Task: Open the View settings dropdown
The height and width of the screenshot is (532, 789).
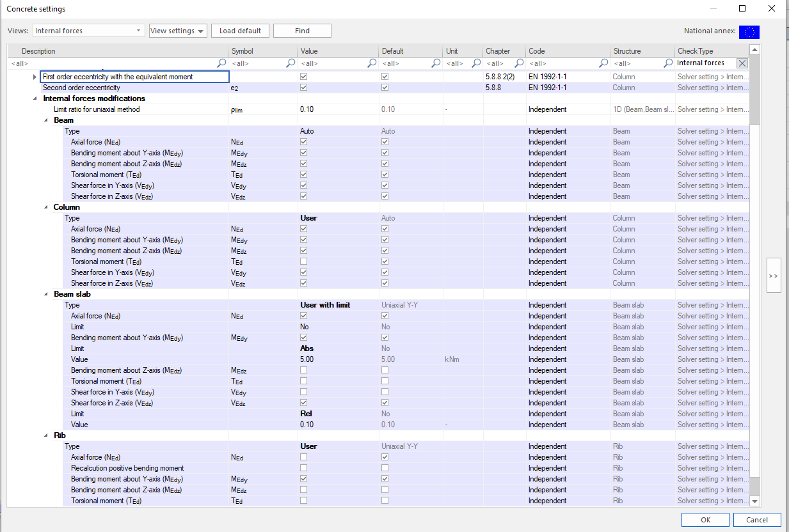Action: point(177,31)
